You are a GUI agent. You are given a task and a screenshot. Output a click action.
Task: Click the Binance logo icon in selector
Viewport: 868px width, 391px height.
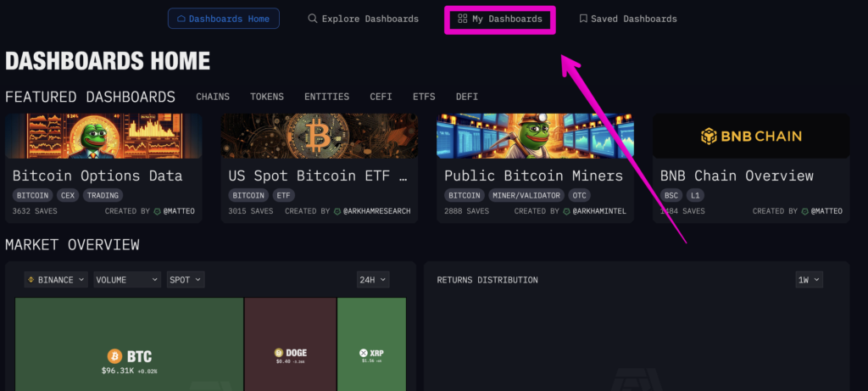(31, 279)
